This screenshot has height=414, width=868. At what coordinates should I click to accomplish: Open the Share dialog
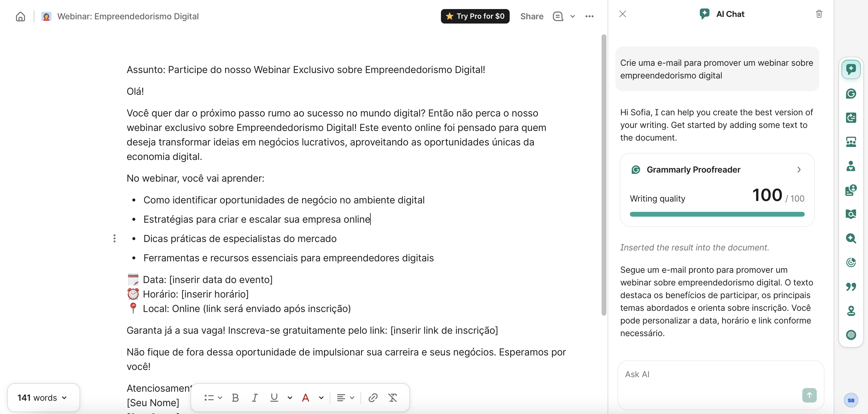coord(531,16)
